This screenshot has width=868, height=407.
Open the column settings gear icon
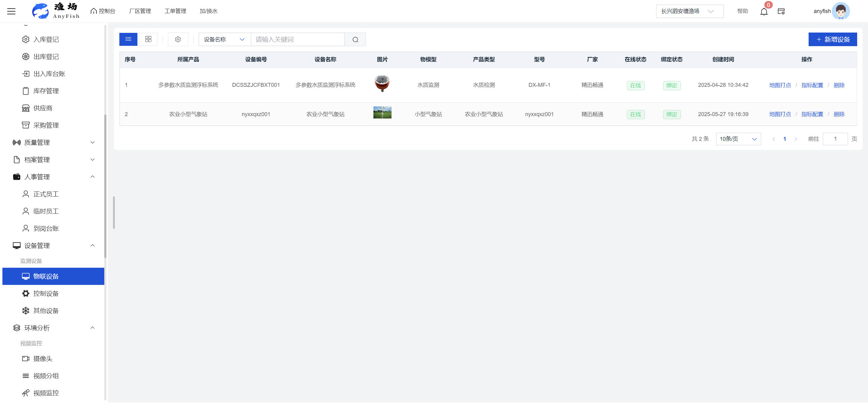[x=178, y=39]
